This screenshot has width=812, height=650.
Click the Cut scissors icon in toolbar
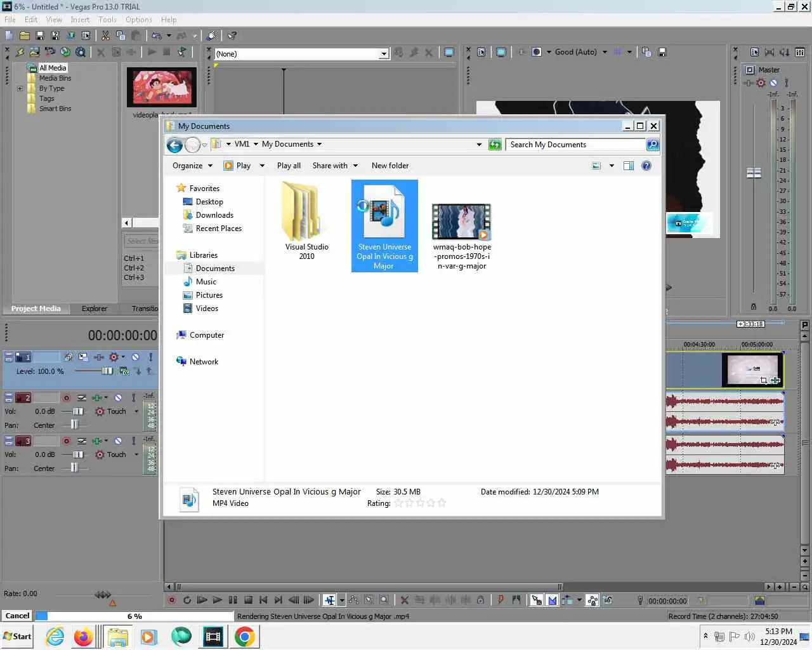(105, 36)
